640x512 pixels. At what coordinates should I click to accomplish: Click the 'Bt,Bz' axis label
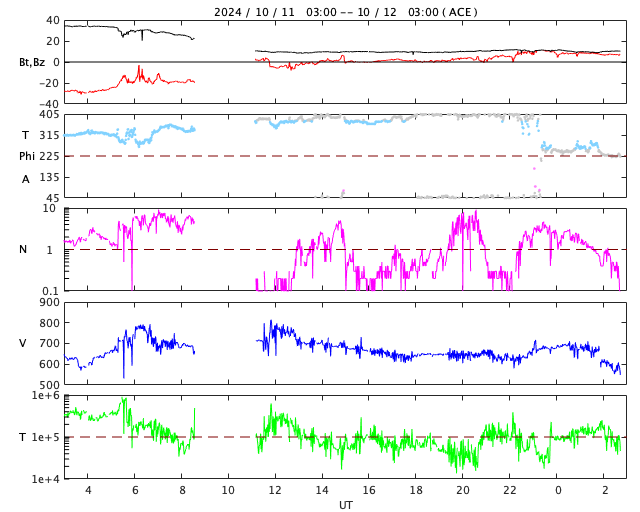(x=32, y=62)
